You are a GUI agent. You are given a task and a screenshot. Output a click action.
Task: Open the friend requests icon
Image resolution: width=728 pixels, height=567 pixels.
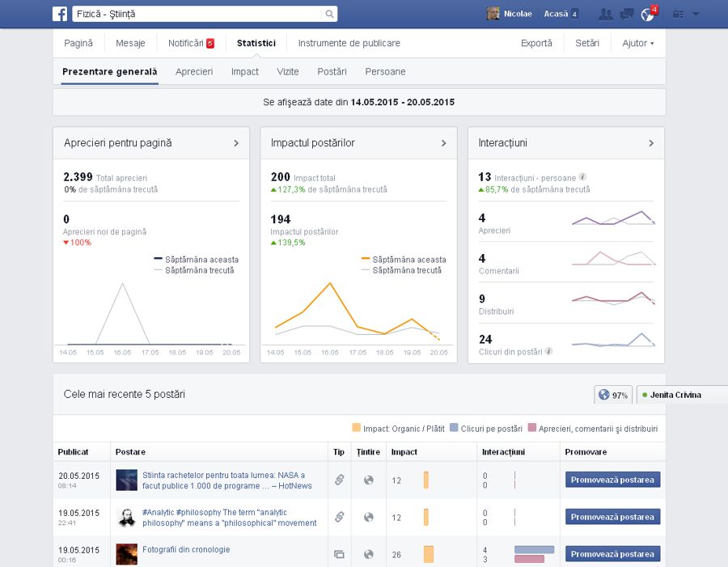605,14
